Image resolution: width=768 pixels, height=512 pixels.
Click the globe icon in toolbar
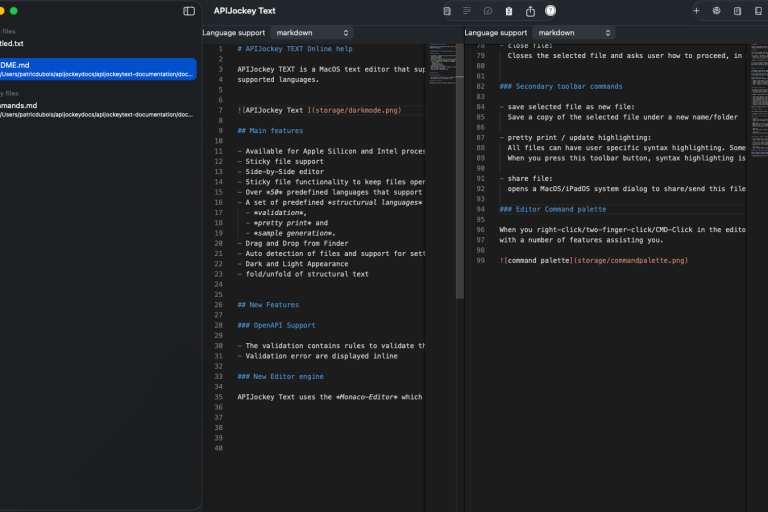pyautogui.click(x=717, y=11)
